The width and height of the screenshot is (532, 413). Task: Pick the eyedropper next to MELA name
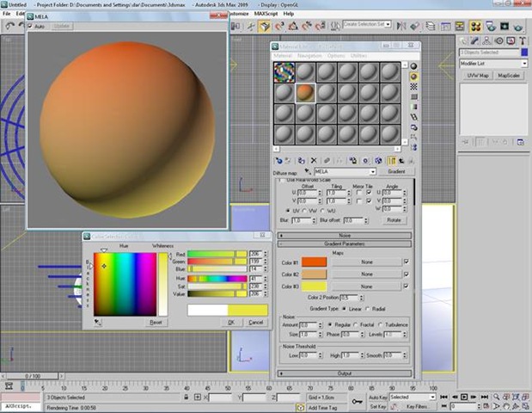click(x=309, y=172)
